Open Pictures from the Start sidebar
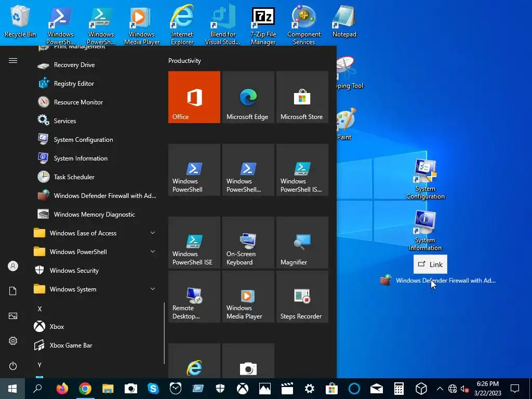Viewport: 532px width, 399px height. point(13,316)
